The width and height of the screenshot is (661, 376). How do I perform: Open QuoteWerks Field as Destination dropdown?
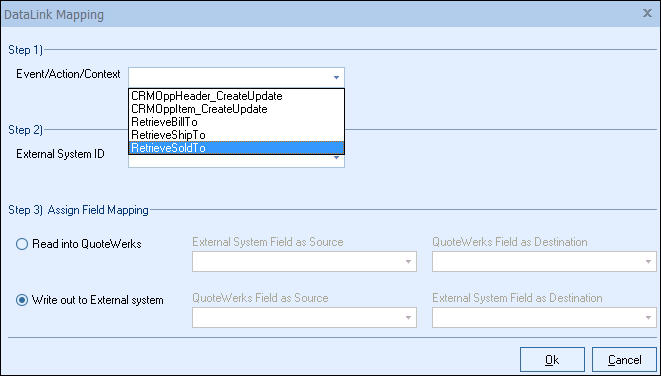pos(544,262)
